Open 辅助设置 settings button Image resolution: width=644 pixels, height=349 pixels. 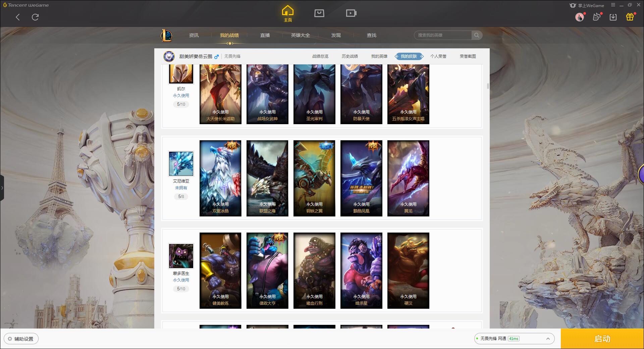coord(21,339)
